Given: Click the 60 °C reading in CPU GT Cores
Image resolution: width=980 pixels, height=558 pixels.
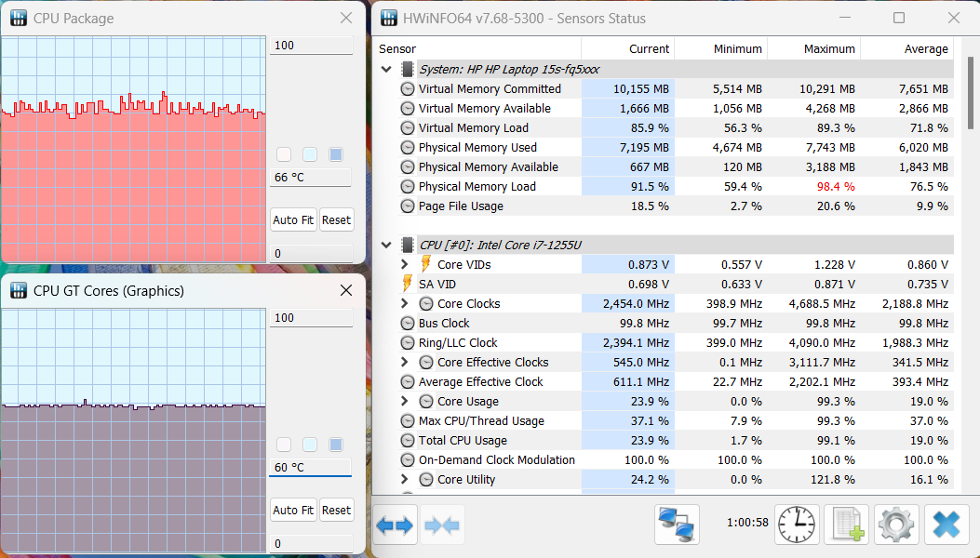Looking at the screenshot, I should 310,468.
